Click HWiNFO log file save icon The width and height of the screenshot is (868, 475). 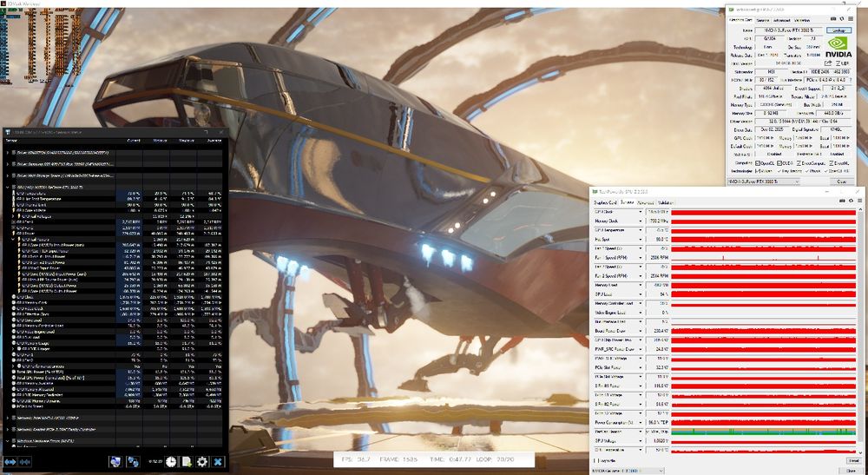(x=187, y=461)
